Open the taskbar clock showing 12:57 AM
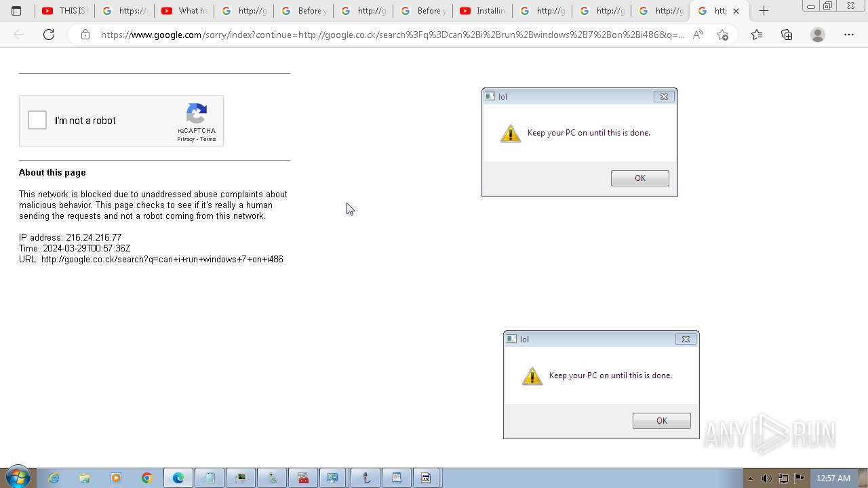 click(x=833, y=479)
